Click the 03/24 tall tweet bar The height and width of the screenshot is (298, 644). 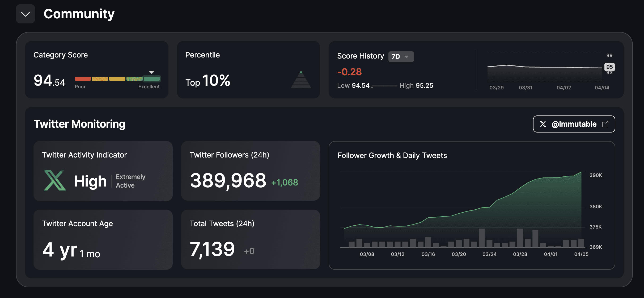tap(481, 238)
